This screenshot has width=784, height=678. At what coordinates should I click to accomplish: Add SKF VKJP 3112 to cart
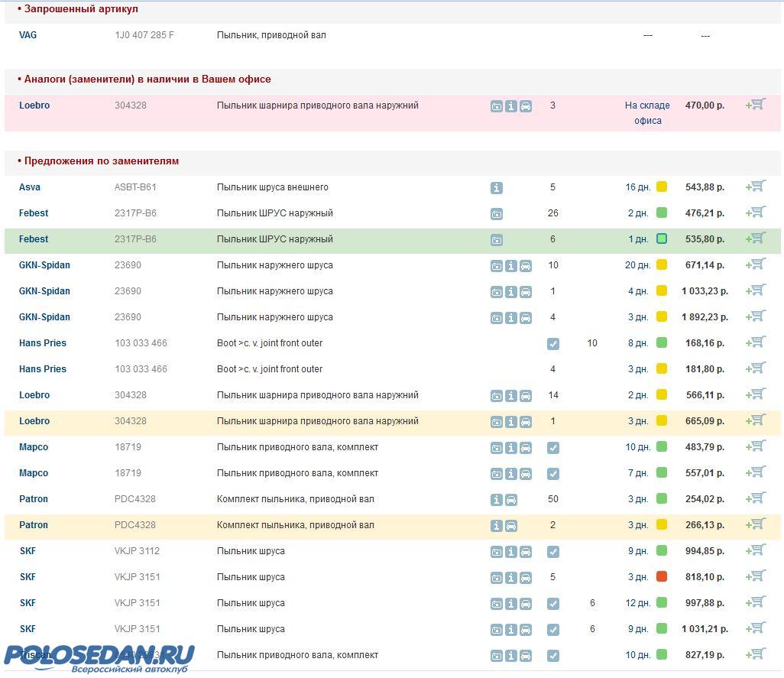click(x=756, y=550)
